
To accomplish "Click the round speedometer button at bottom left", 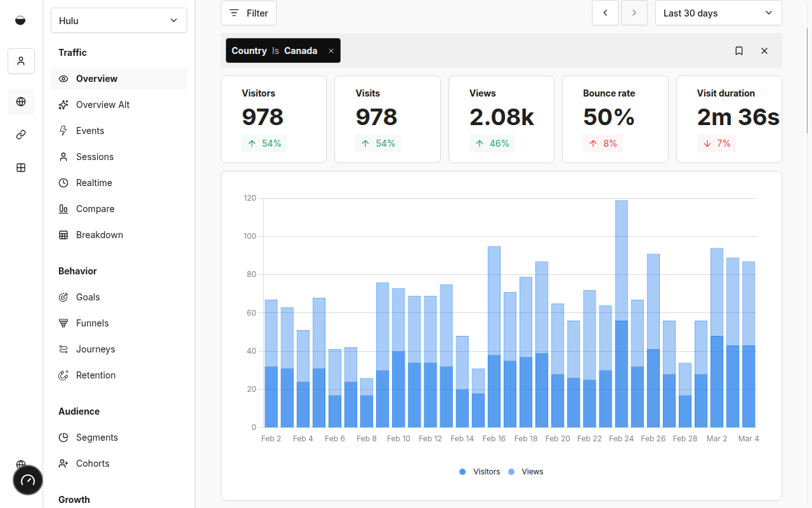I will point(28,480).
